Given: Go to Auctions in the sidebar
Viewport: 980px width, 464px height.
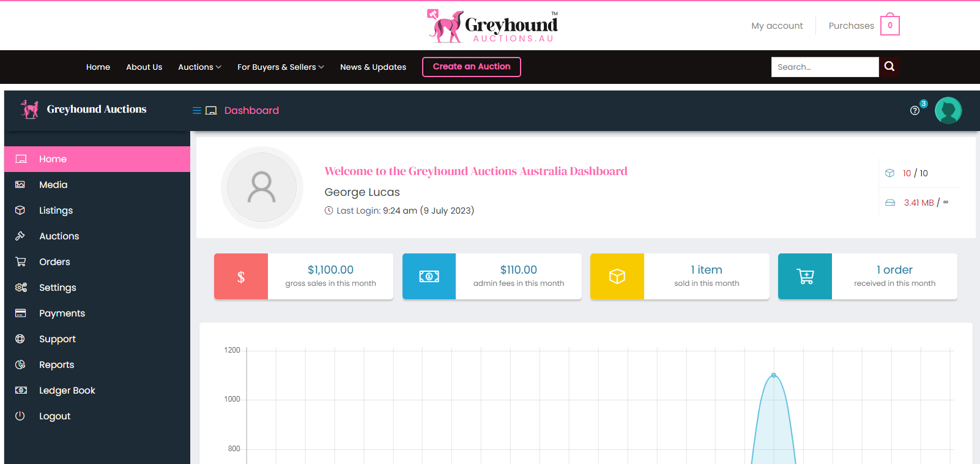Looking at the screenshot, I should pos(97,236).
